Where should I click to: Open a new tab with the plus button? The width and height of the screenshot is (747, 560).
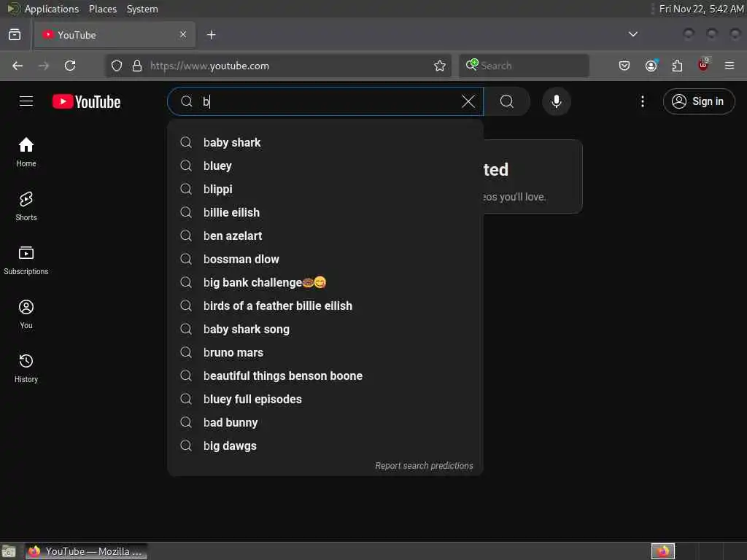[212, 35]
